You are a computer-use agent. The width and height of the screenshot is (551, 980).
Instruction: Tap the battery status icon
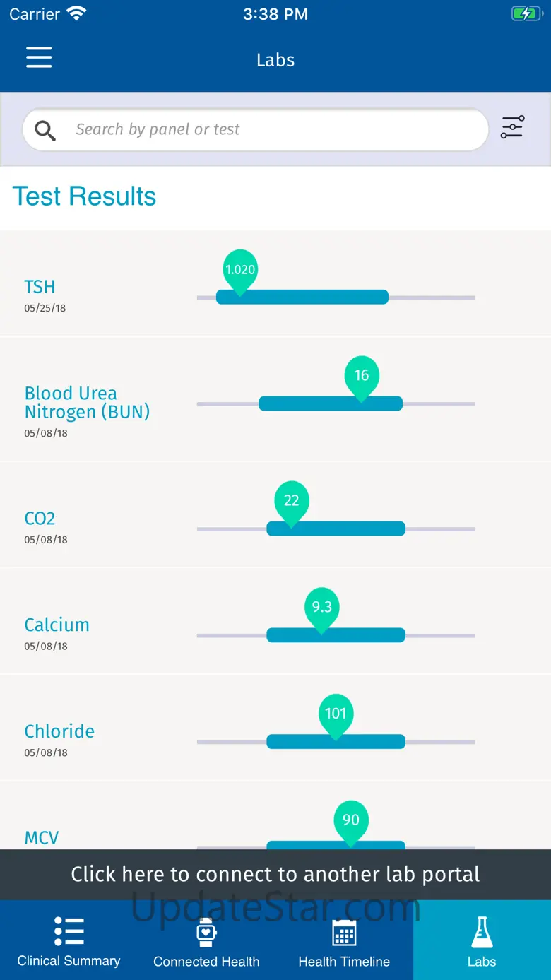(526, 14)
